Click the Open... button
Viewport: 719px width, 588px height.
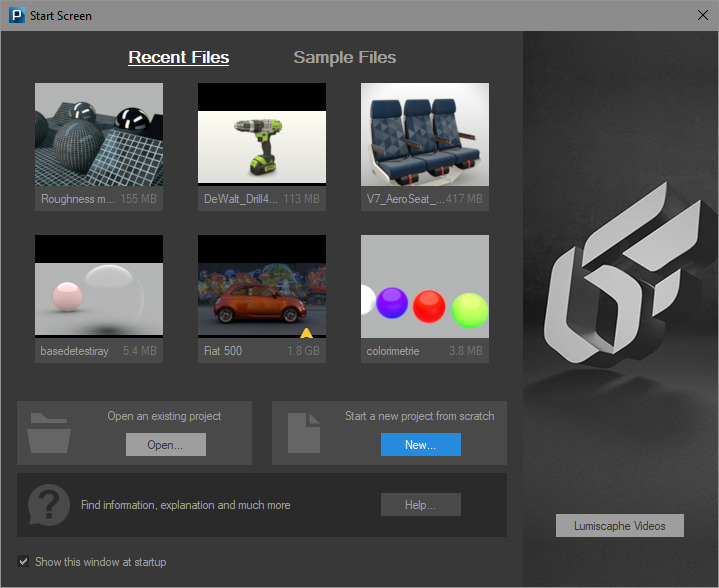[166, 444]
